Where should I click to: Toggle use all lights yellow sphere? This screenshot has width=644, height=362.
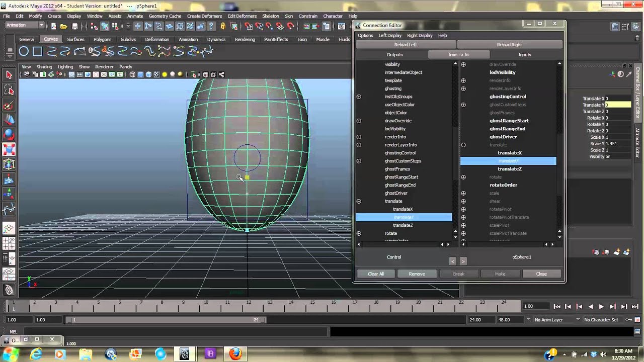(165, 74)
